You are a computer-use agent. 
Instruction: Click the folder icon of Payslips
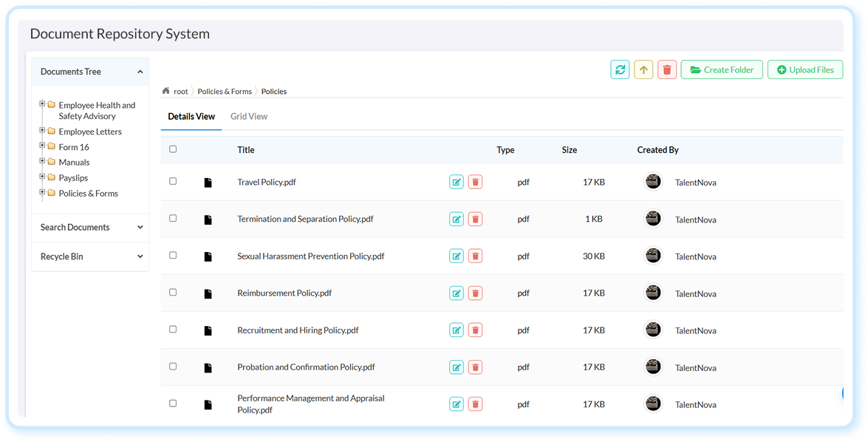[x=52, y=177]
